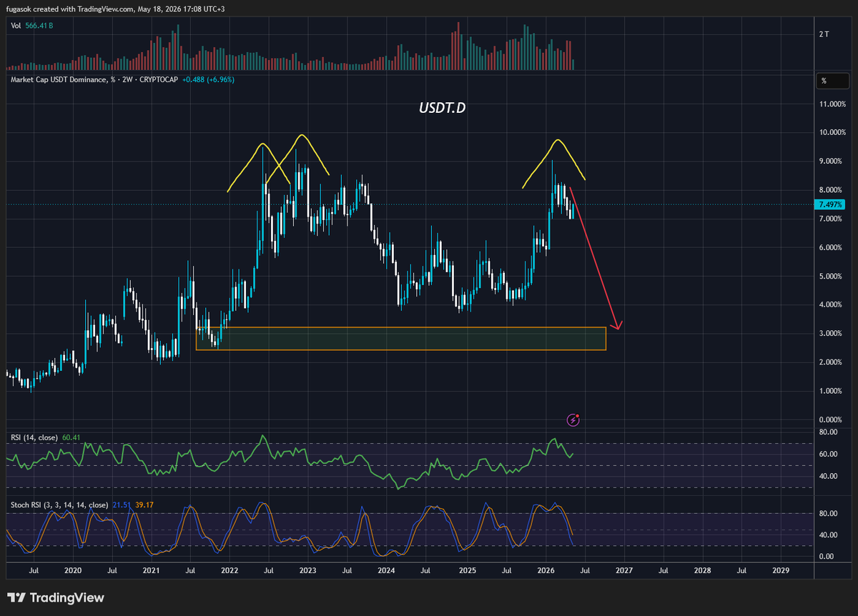Click the TradingView logo
858x616 pixels.
coord(56,597)
